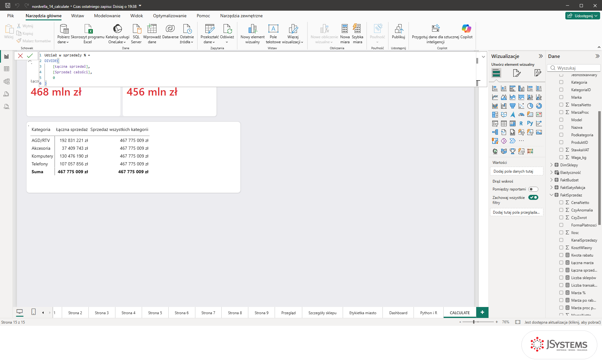Select the pie chart visualization icon

(x=530, y=106)
